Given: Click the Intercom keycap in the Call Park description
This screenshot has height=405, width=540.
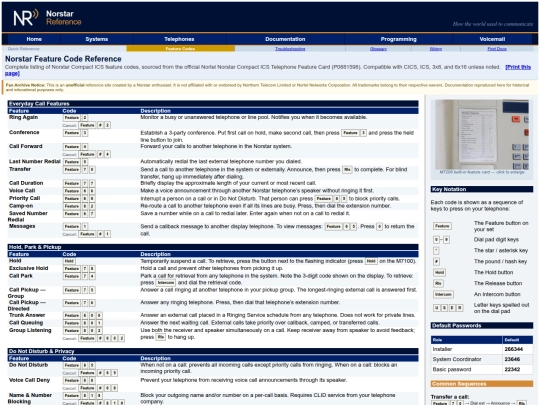Looking at the screenshot, I should pos(166,283).
